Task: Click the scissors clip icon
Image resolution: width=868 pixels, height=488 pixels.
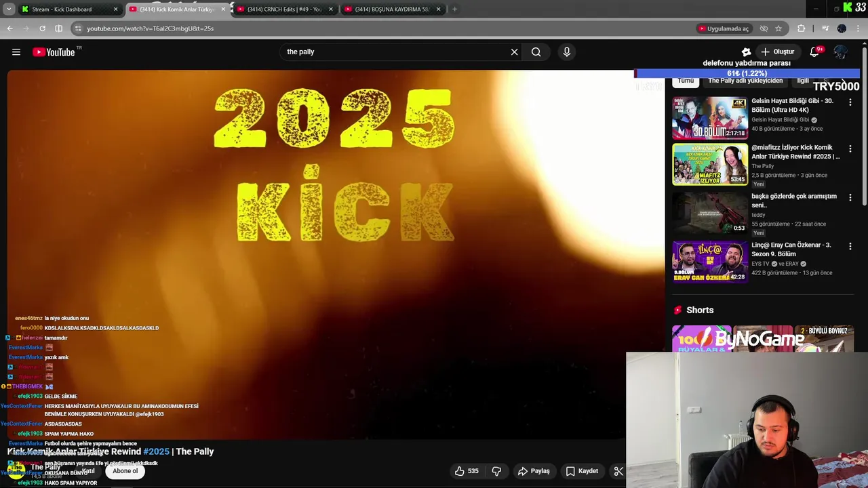Action: (x=618, y=471)
